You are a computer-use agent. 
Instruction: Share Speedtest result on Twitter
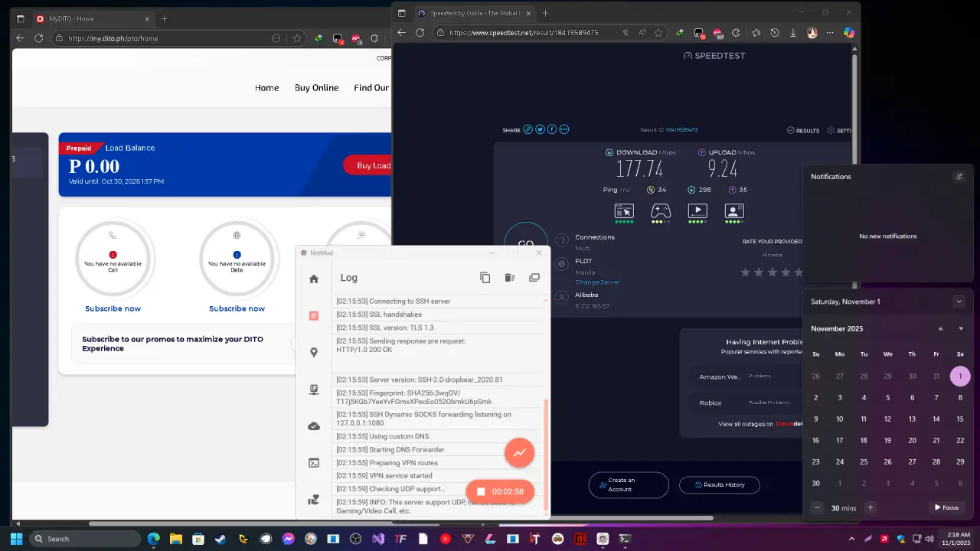coord(540,130)
